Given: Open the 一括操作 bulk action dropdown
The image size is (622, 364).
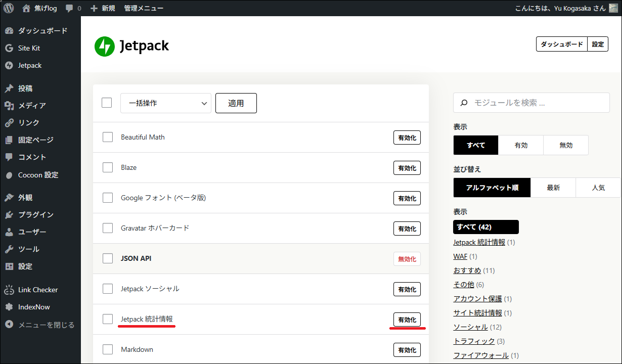Looking at the screenshot, I should pos(166,103).
